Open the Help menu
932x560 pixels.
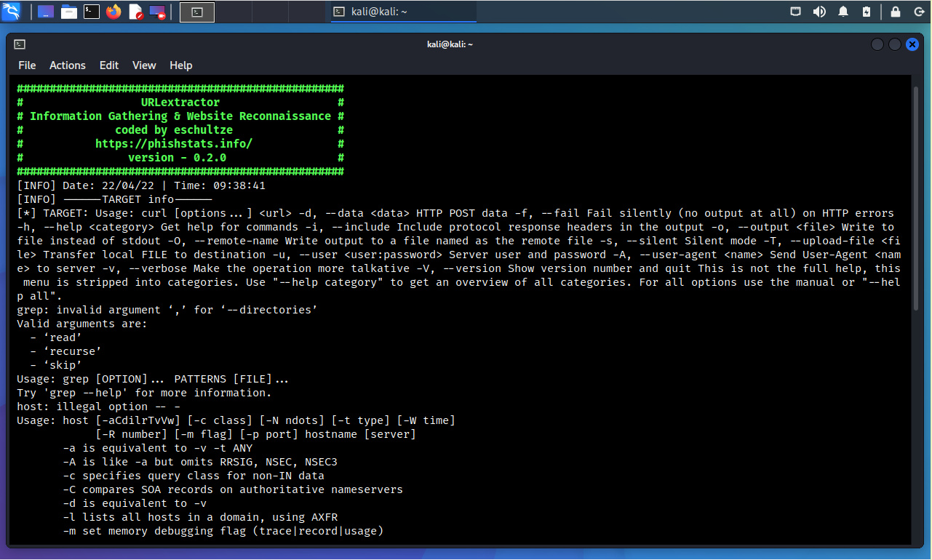(x=181, y=65)
